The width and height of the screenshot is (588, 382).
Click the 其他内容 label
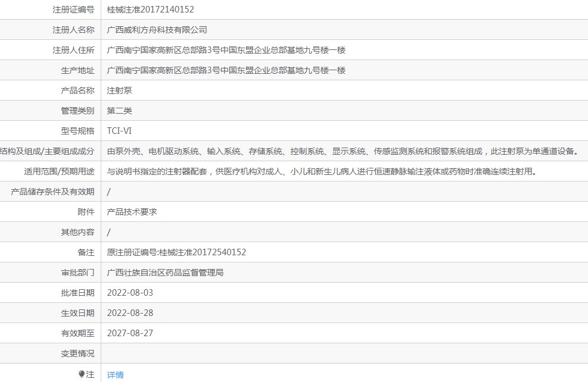[x=77, y=232]
